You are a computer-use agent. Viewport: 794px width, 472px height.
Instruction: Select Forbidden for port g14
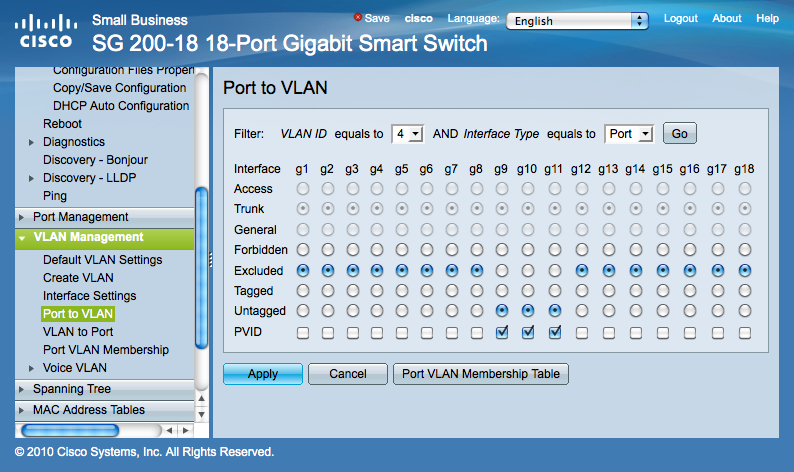636,250
